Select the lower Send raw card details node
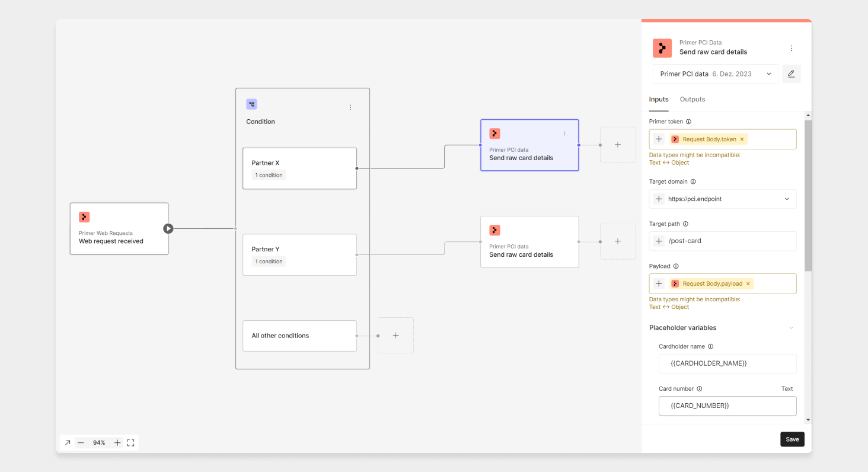This screenshot has width=868, height=472. 529,242
